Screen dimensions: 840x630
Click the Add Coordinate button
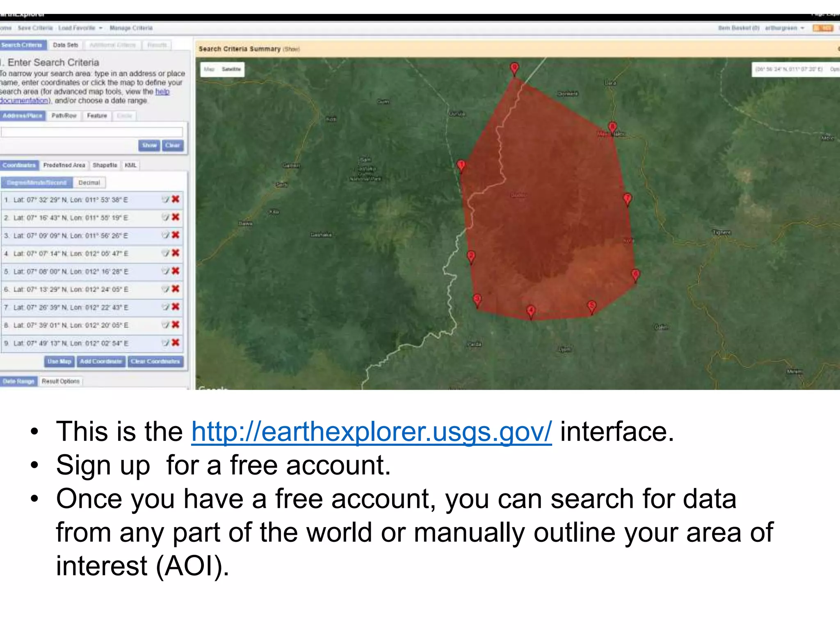pos(101,361)
